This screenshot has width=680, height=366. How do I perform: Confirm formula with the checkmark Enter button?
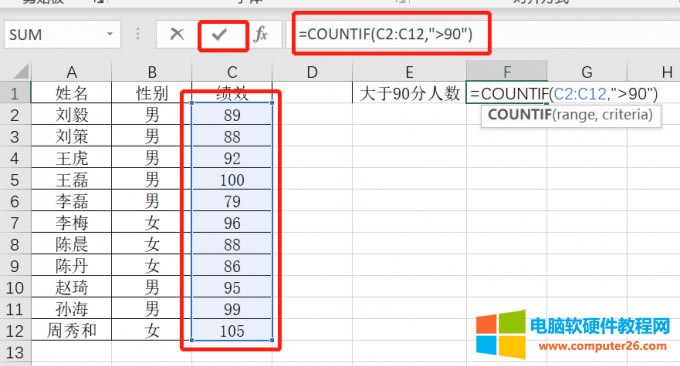[220, 34]
